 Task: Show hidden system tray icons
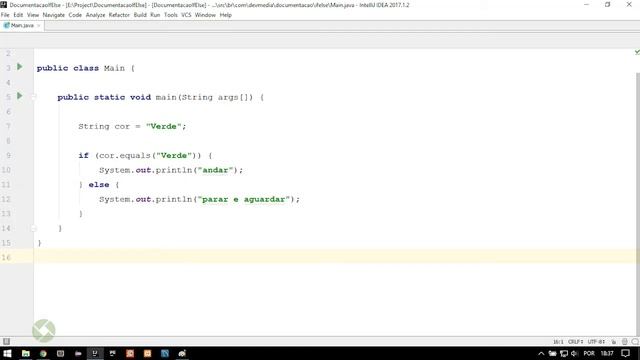pos(541,353)
